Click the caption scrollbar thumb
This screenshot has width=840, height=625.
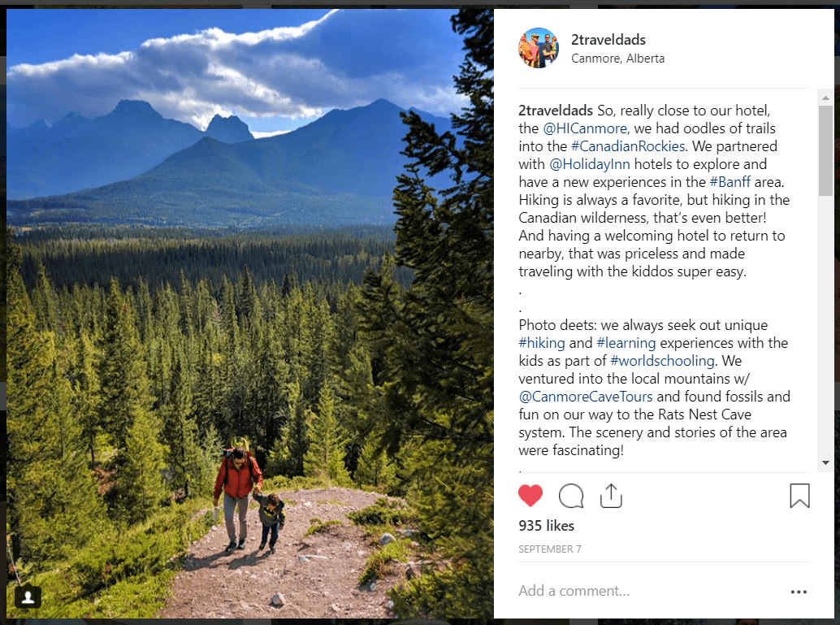pos(825,150)
